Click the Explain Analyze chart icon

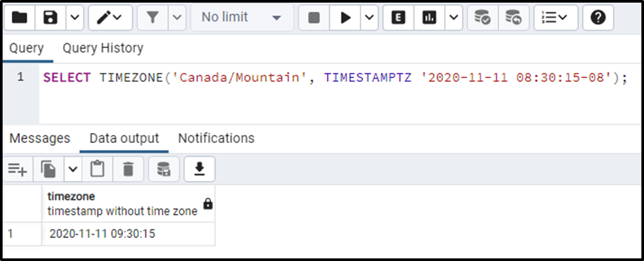coord(429,18)
